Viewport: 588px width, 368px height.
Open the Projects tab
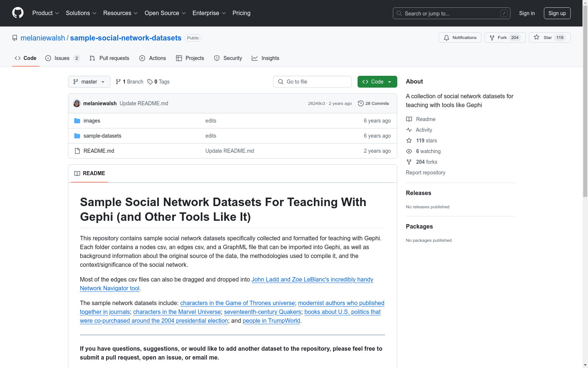coord(190,58)
